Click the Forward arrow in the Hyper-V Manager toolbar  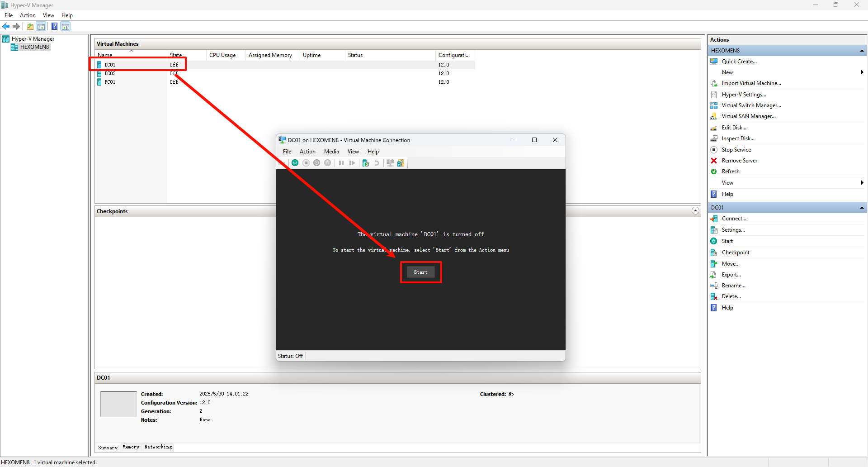pyautogui.click(x=16, y=26)
